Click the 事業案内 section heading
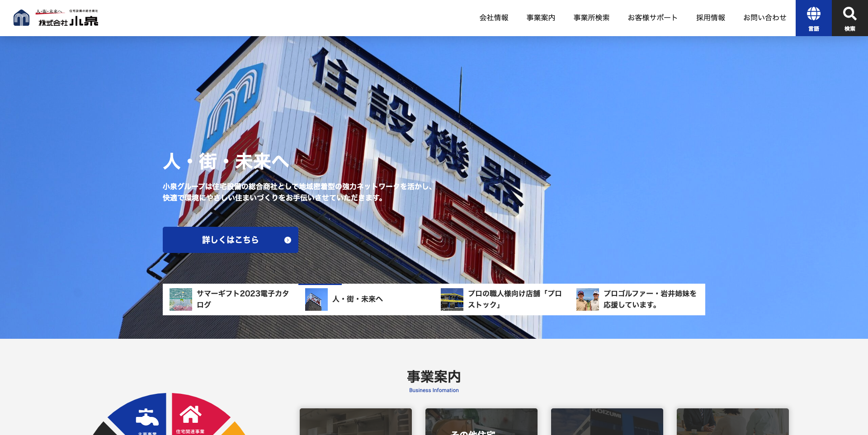Viewport: 868px width, 435px height. tap(434, 376)
